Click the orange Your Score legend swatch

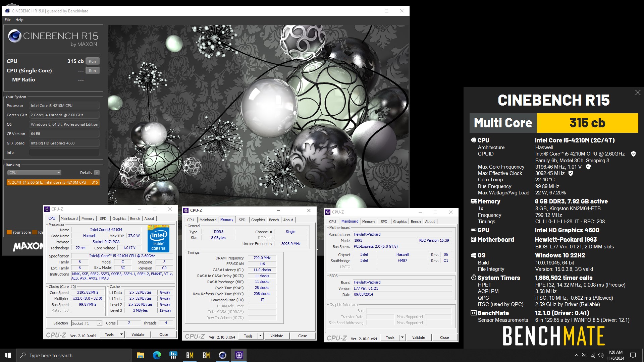coord(9,232)
